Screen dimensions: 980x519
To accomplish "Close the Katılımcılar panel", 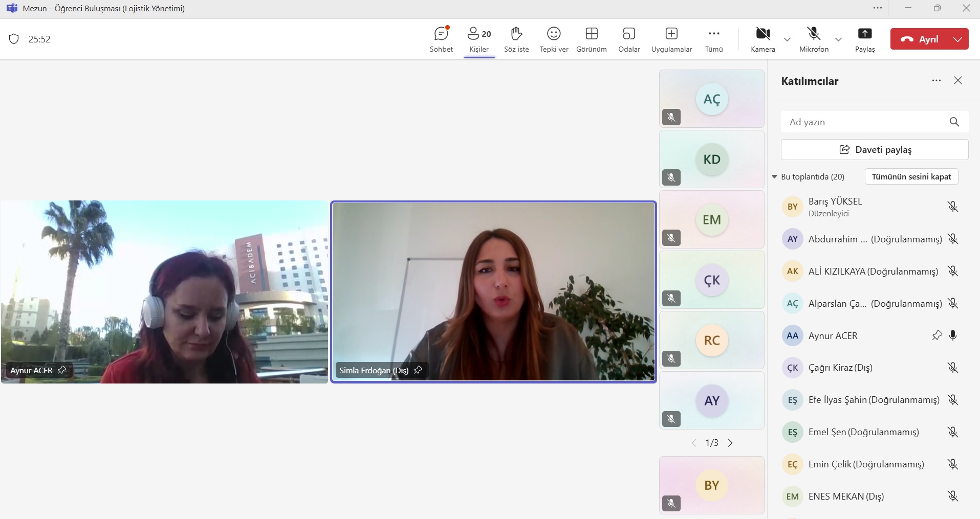I will coord(958,81).
